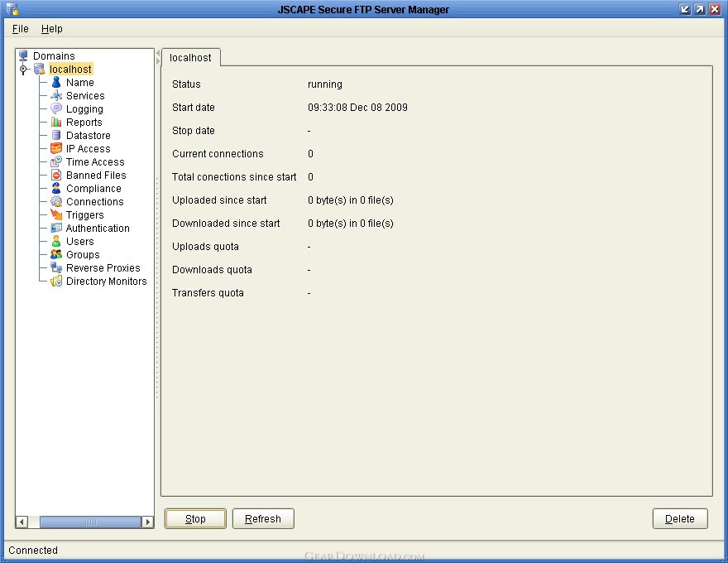728x563 pixels.
Task: Open the File menu
Action: click(x=21, y=29)
